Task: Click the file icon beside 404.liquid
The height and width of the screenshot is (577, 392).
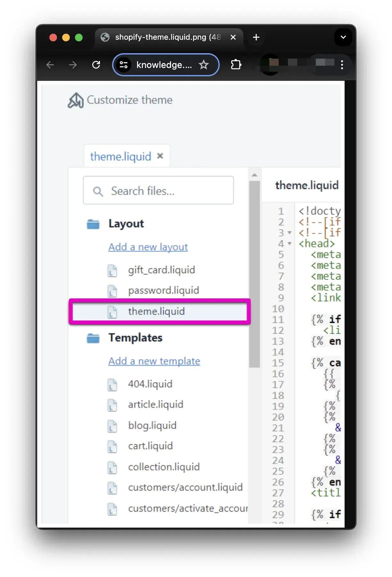Action: click(x=112, y=385)
